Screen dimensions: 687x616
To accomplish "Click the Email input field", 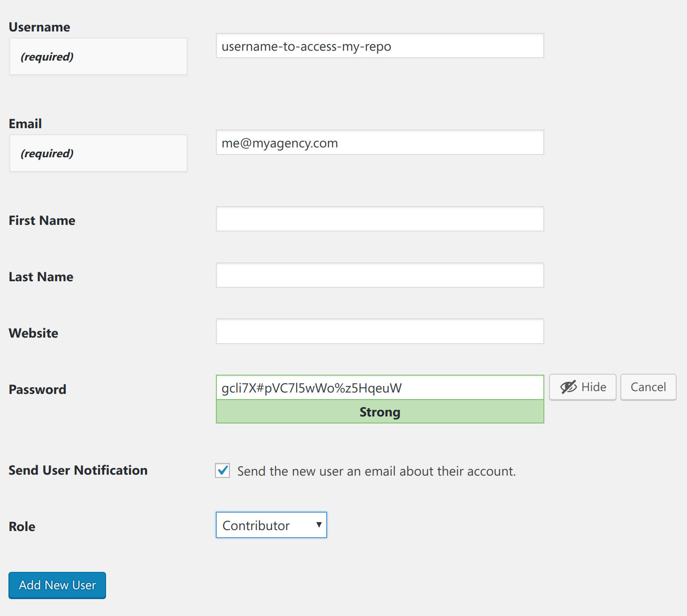I will tap(380, 142).
